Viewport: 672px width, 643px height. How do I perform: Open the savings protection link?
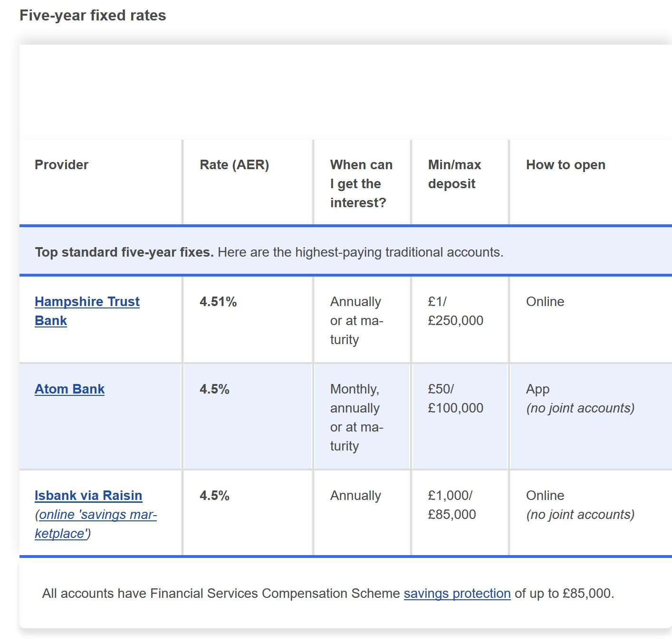tap(457, 594)
